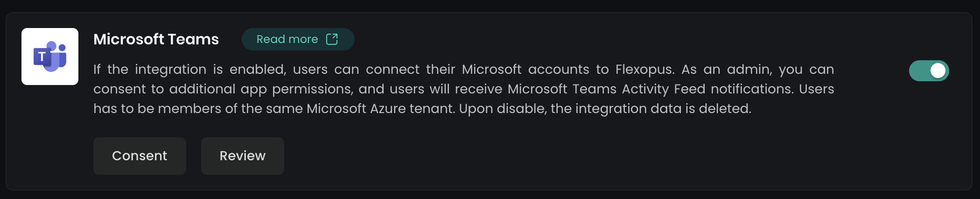
Task: Review the Microsoft Teams app permissions
Action: click(x=243, y=156)
